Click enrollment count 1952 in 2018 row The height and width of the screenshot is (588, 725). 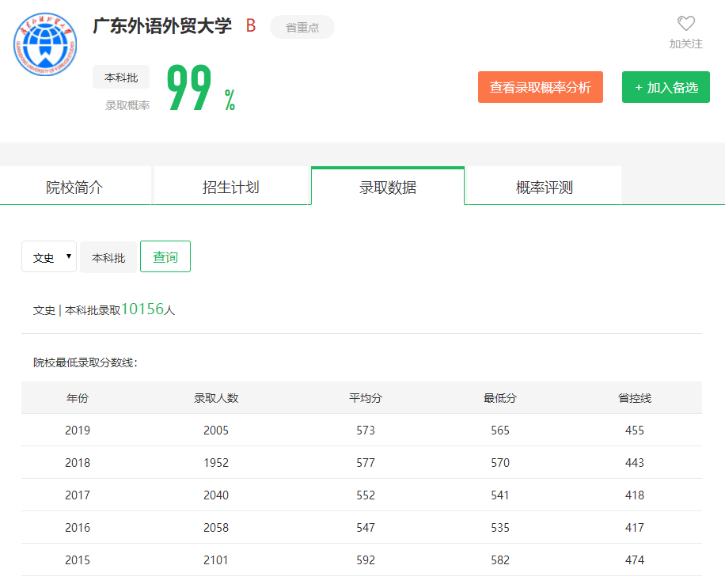(216, 463)
